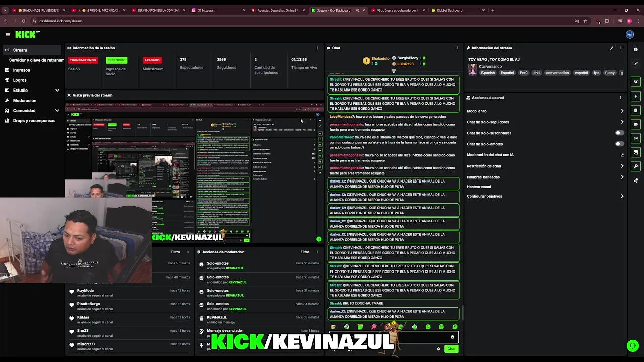Open Logros in the sidebar
The image size is (644, 362).
click(20, 80)
